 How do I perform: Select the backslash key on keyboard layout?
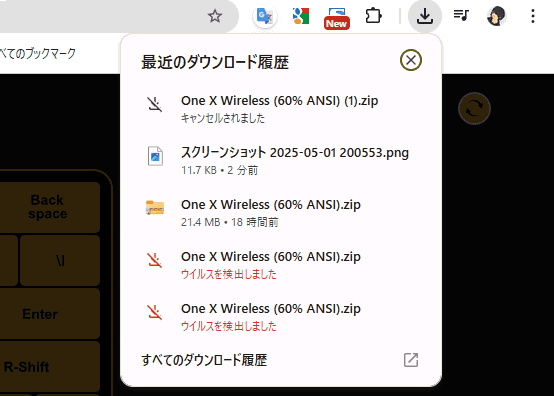pos(60,260)
